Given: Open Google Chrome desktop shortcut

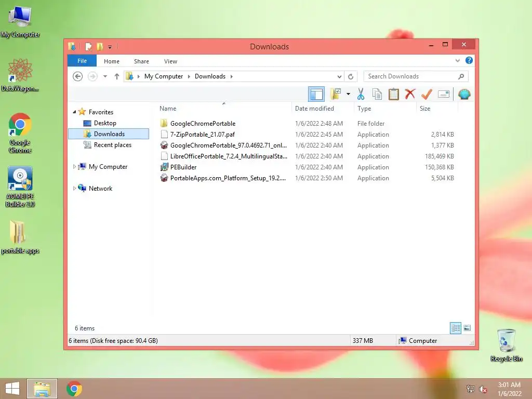Looking at the screenshot, I should pyautogui.click(x=20, y=134).
